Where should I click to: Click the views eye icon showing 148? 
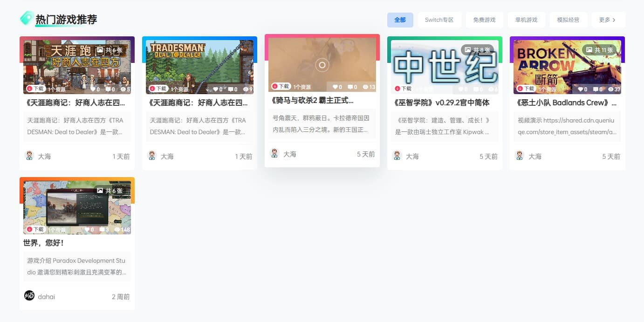117,230
